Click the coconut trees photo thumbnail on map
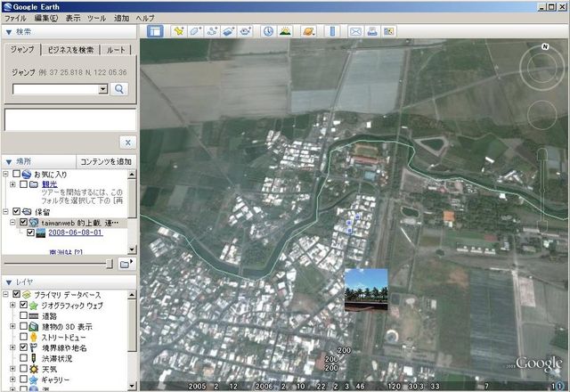This screenshot has height=392, width=570. coord(366,290)
